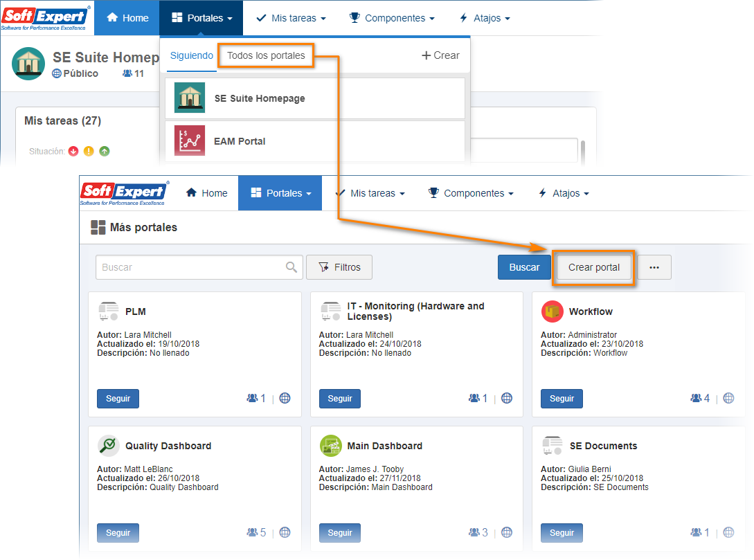The height and width of the screenshot is (560, 754).
Task: Click the globe icon on the PLM card
Action: (x=285, y=398)
